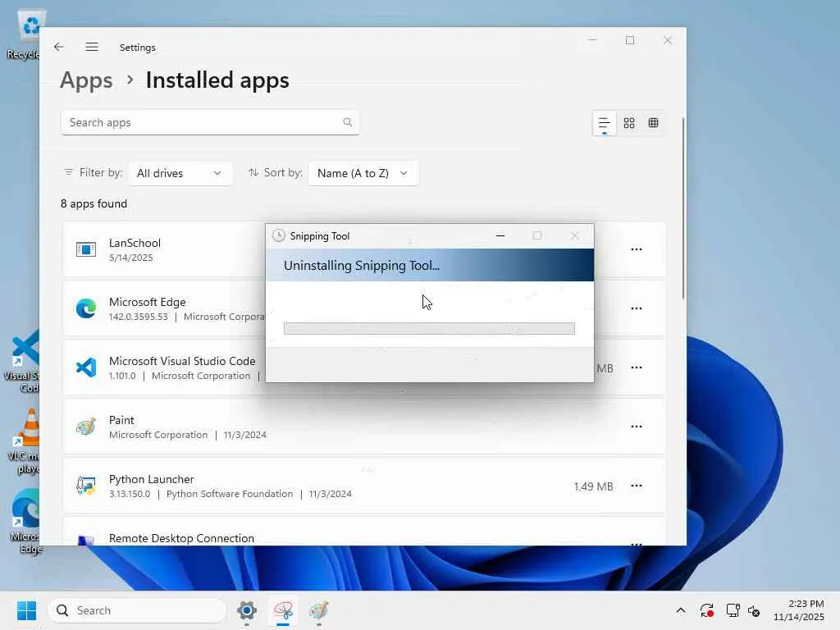Image resolution: width=840 pixels, height=630 pixels.
Task: Open Settings from the taskbar
Action: pyautogui.click(x=247, y=610)
